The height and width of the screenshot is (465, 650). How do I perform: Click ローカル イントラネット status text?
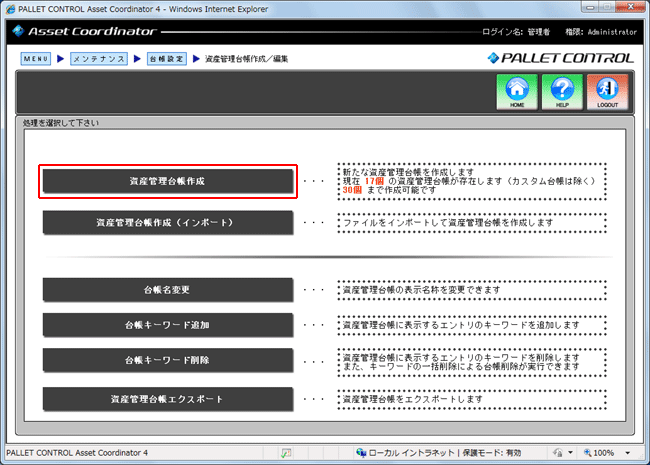point(411,453)
